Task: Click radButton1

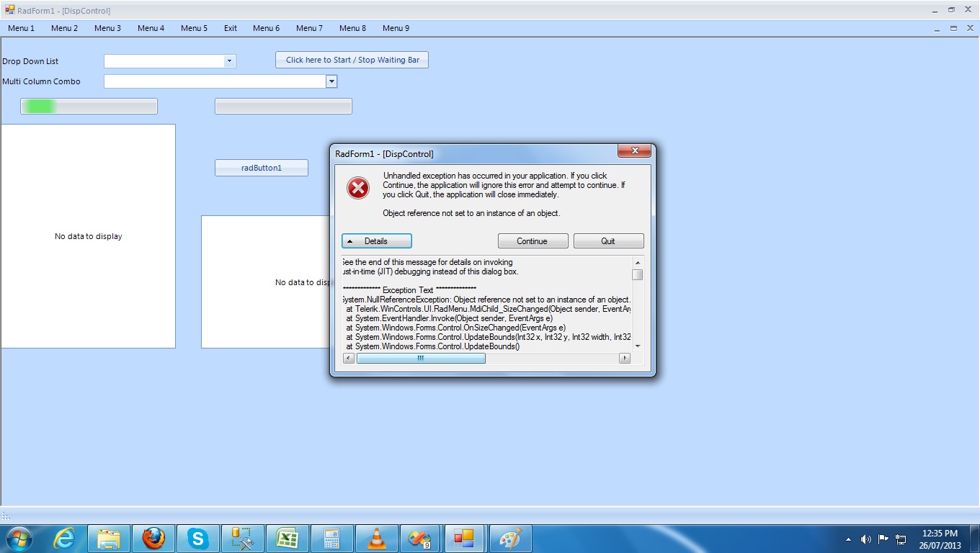Action: (x=262, y=168)
